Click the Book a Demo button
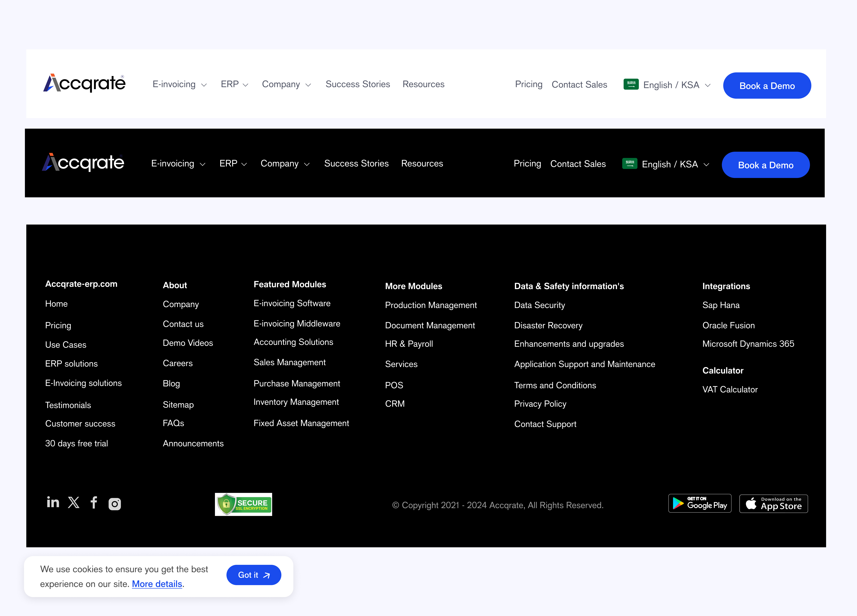The height and width of the screenshot is (616, 857). (767, 85)
